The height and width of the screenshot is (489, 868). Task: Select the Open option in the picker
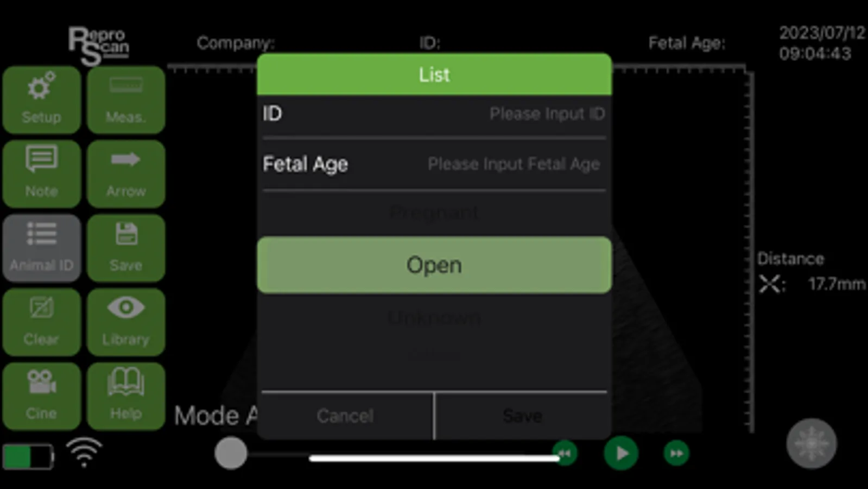tap(434, 265)
